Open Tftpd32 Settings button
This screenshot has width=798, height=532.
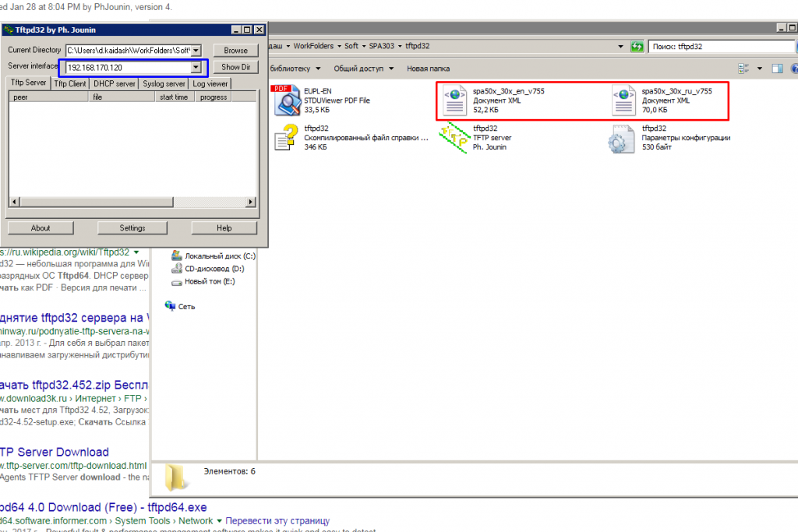tap(132, 228)
